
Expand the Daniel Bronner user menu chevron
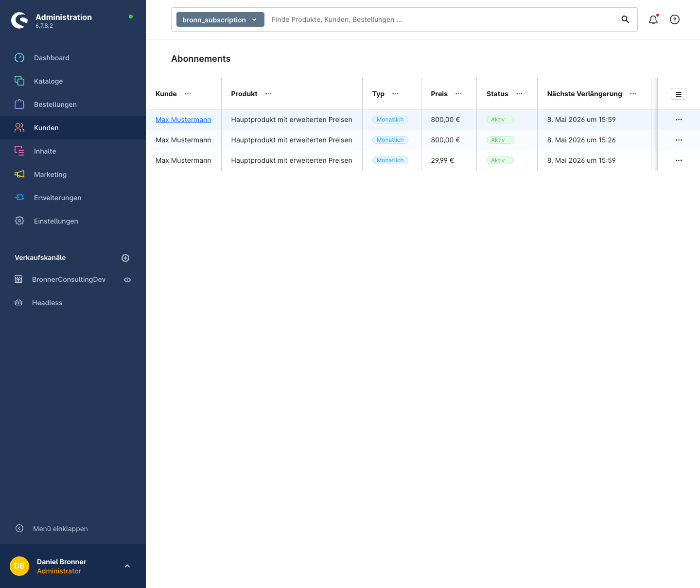[x=127, y=566]
